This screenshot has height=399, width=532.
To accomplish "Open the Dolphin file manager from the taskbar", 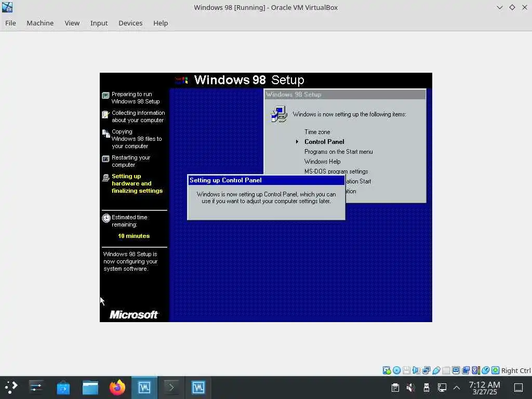I will [x=90, y=388].
